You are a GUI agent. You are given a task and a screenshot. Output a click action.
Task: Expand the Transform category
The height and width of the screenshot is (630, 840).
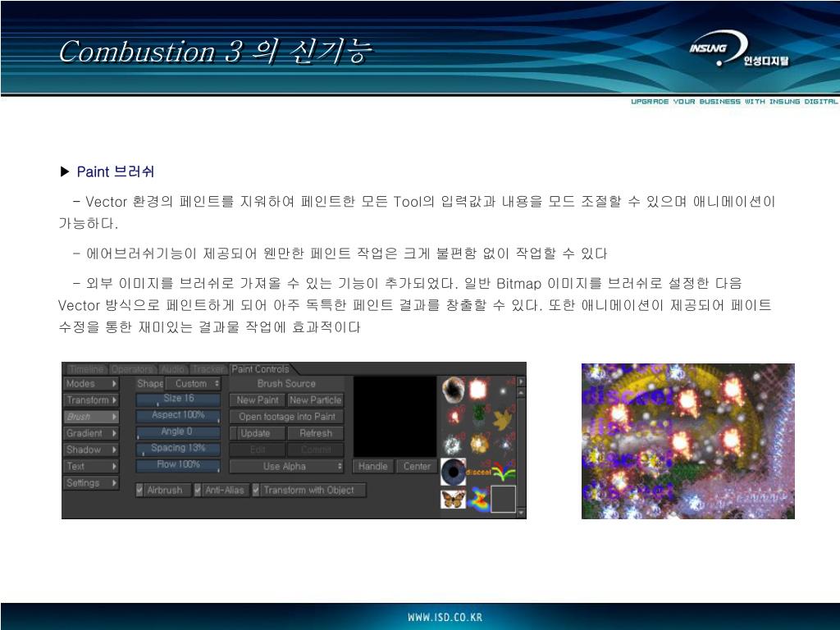pos(91,400)
